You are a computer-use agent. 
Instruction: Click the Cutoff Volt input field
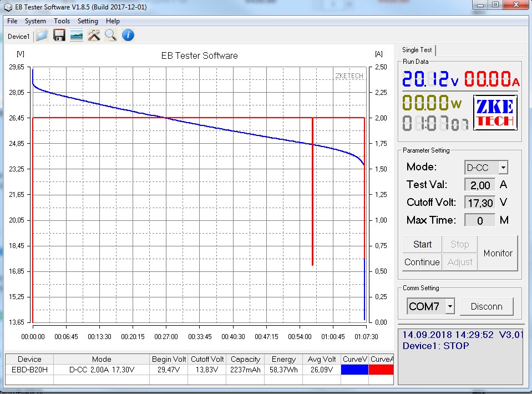(480, 203)
